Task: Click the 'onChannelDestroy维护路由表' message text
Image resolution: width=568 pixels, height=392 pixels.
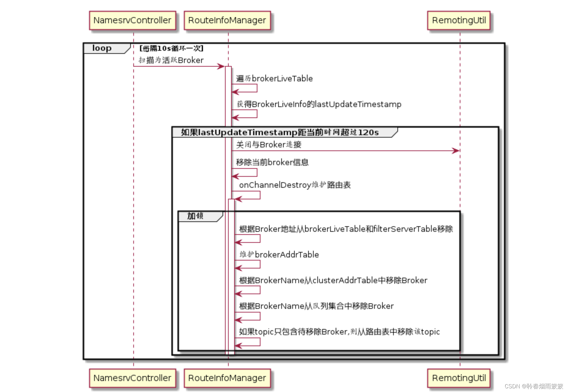Action: pyautogui.click(x=295, y=185)
